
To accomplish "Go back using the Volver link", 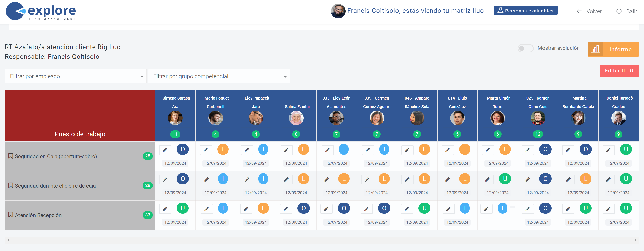I will point(589,11).
